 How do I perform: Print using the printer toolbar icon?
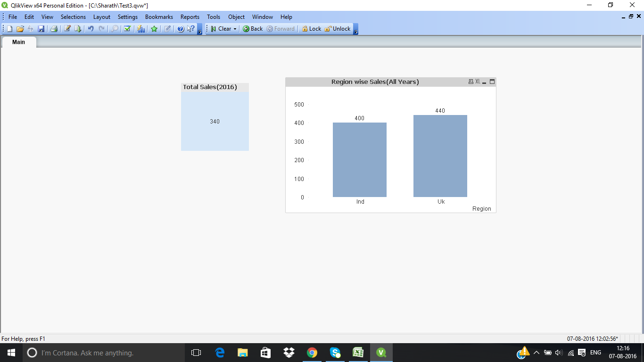54,29
